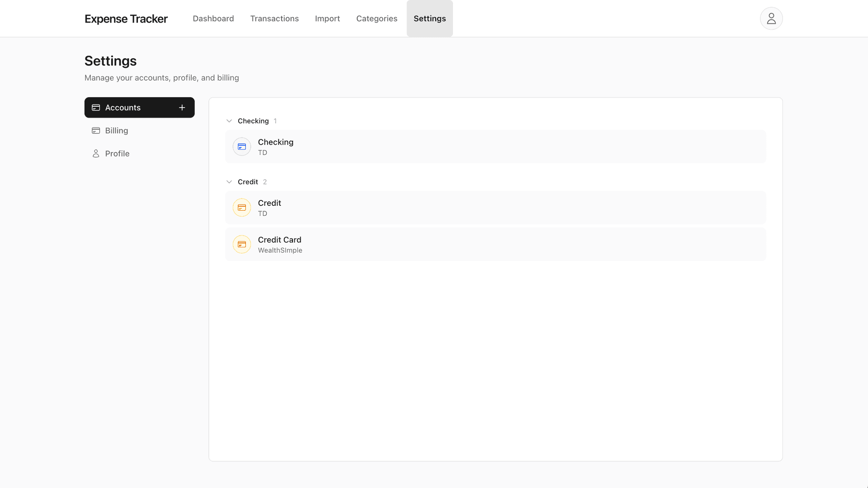Image resolution: width=868 pixels, height=488 pixels.
Task: Open the Transactions page
Action: (274, 18)
